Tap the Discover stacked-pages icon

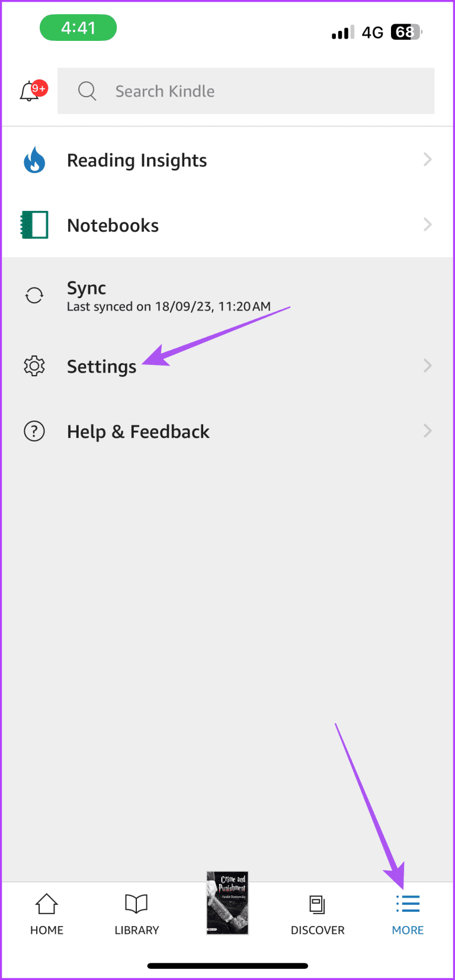pos(318,904)
